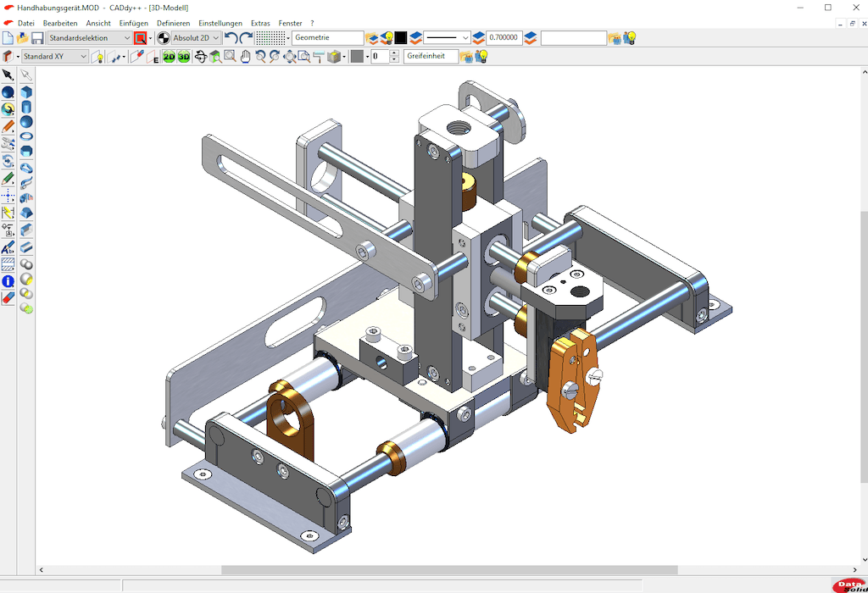Click the 0.700000 line width field
This screenshot has width=868, height=593.
504,38
